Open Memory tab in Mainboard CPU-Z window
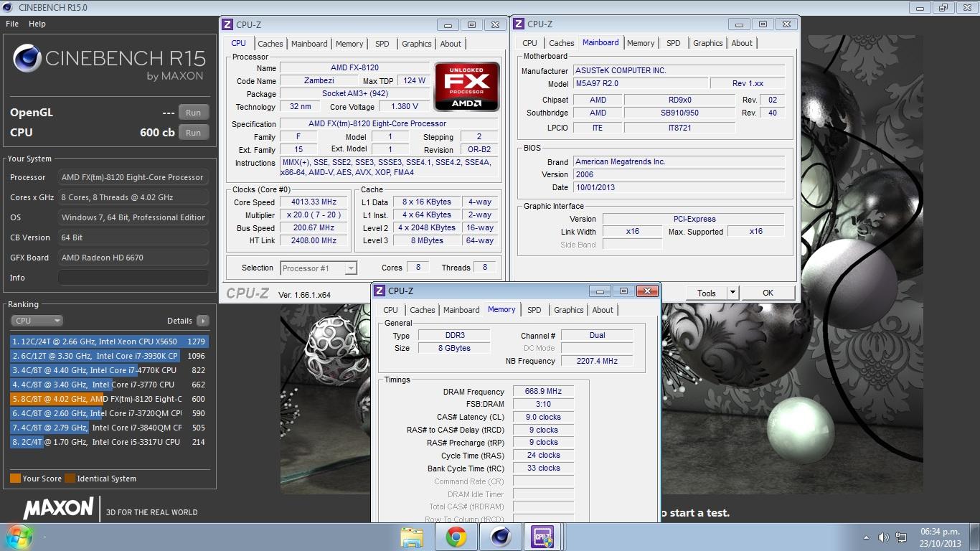 (641, 43)
